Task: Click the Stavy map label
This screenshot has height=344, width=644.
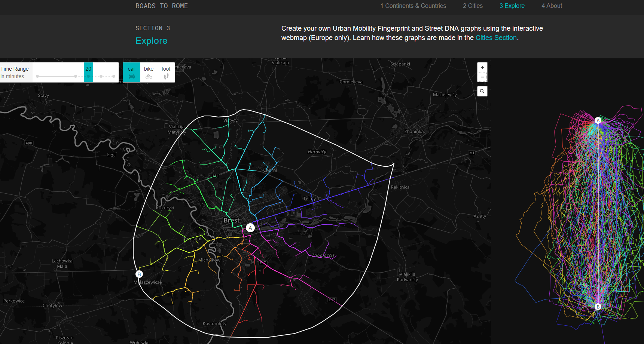Action: (x=43, y=95)
